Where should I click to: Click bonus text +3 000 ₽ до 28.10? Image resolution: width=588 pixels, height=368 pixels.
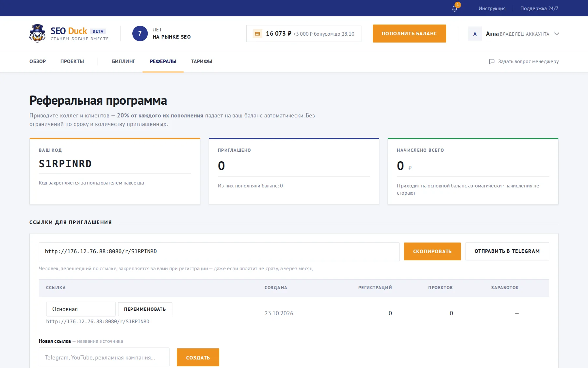pos(323,34)
